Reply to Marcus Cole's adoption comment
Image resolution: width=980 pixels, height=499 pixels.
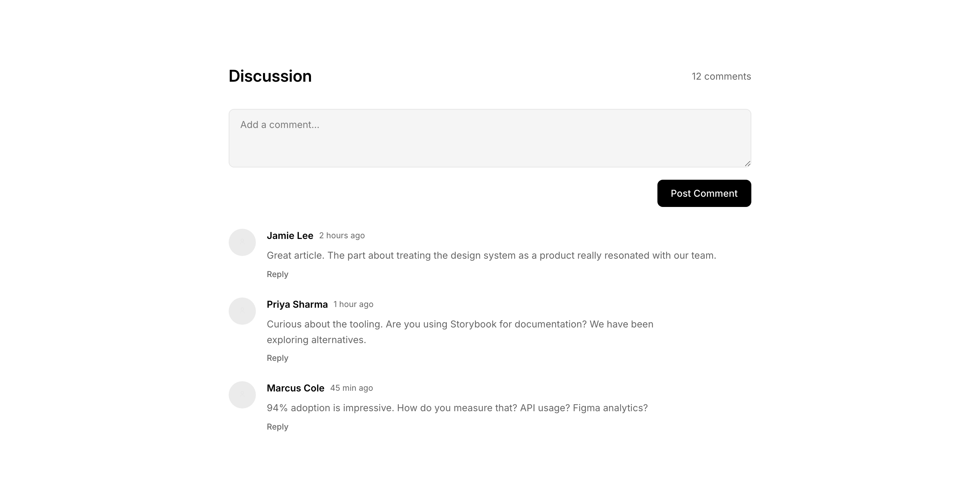[x=277, y=427]
